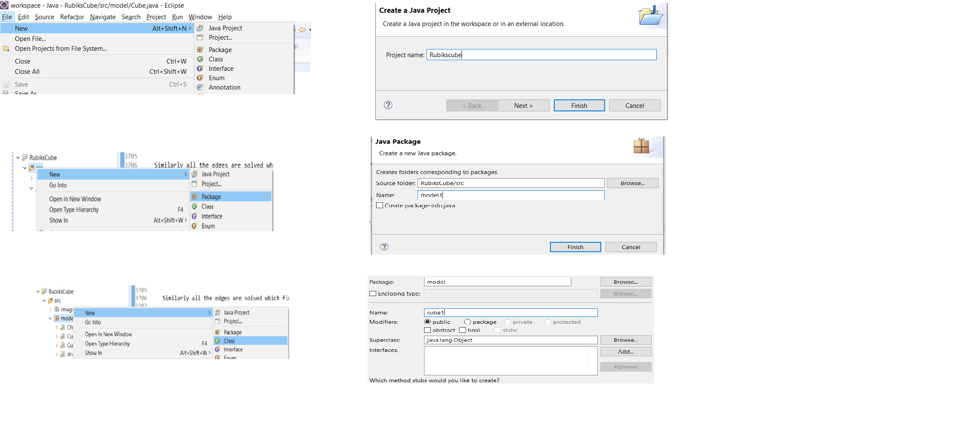Click the Annotation icon in the New submenu
This screenshot has width=980, height=427.
[x=200, y=87]
